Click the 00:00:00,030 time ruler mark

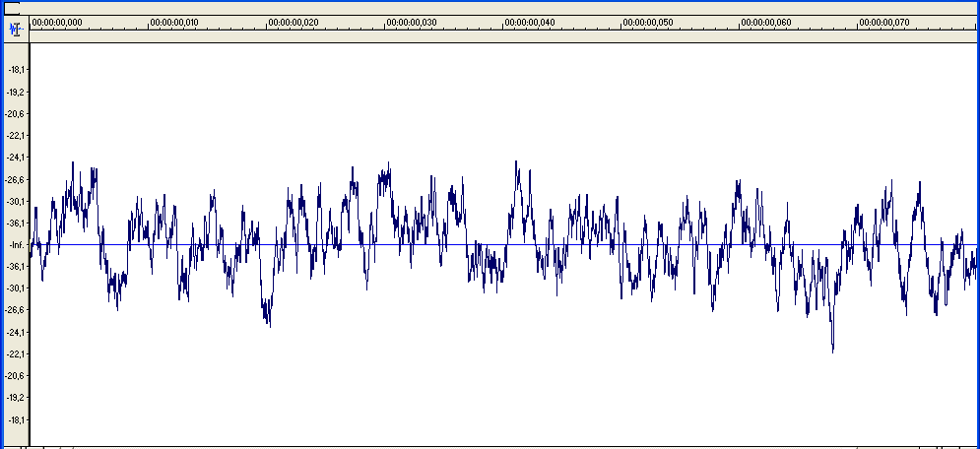coord(412,23)
